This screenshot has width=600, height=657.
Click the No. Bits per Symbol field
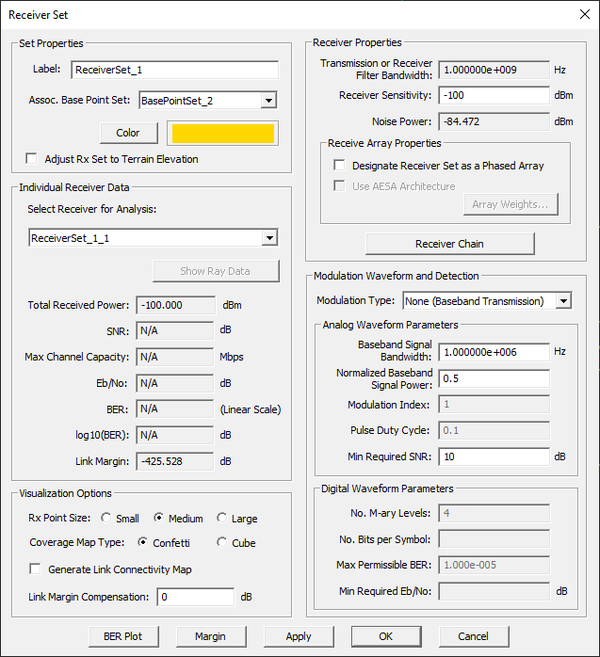(494, 539)
